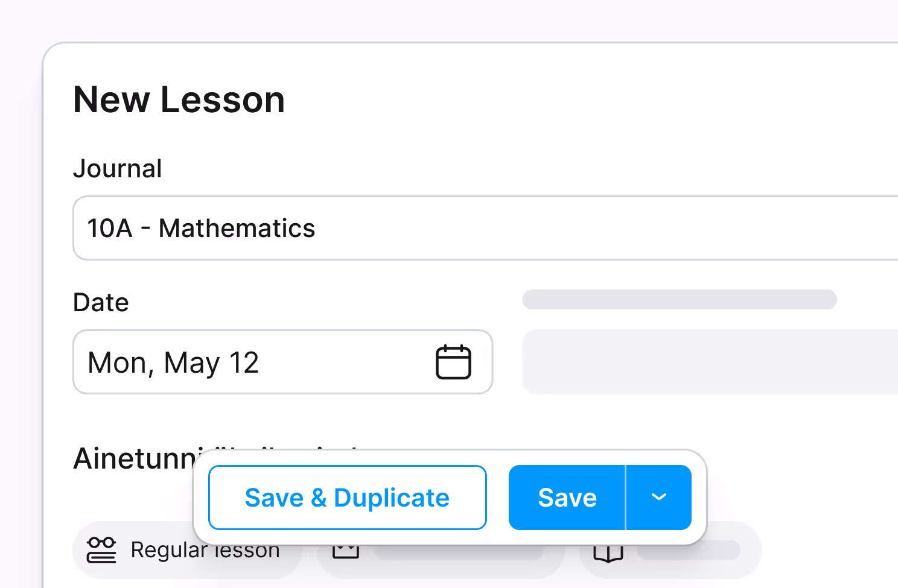Select the Regular lesson option

[x=187, y=549]
